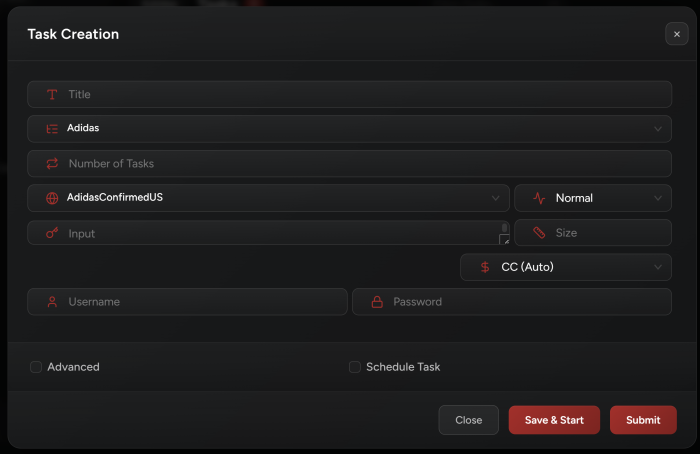The image size is (700, 454).
Task: Click the repeat arrows icon for Number of Tasks
Action: click(52, 163)
